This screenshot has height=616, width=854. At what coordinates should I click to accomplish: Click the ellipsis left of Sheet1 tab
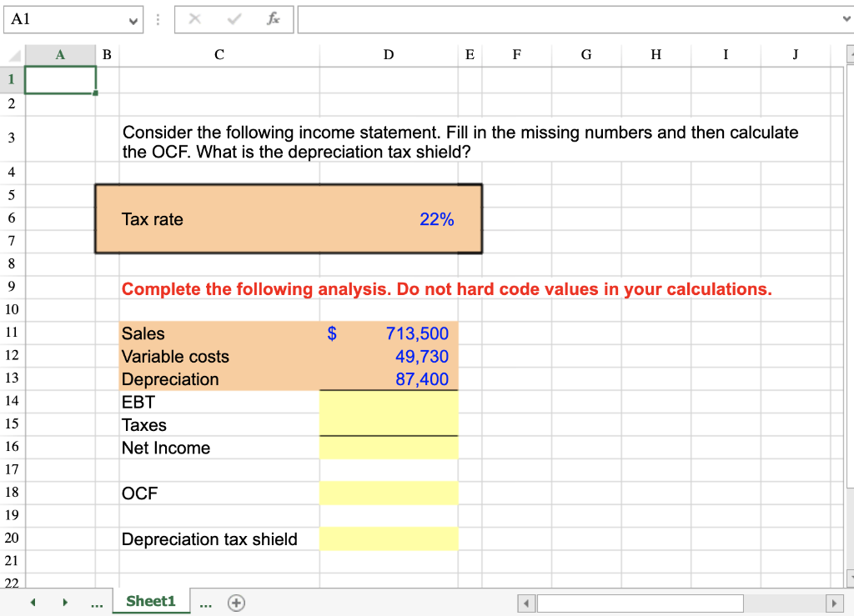97,604
